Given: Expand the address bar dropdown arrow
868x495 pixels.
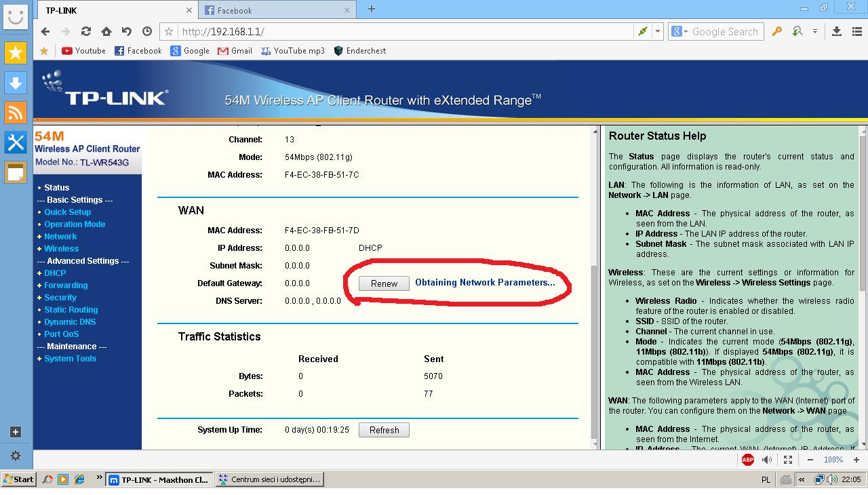Looking at the screenshot, I should 657,31.
